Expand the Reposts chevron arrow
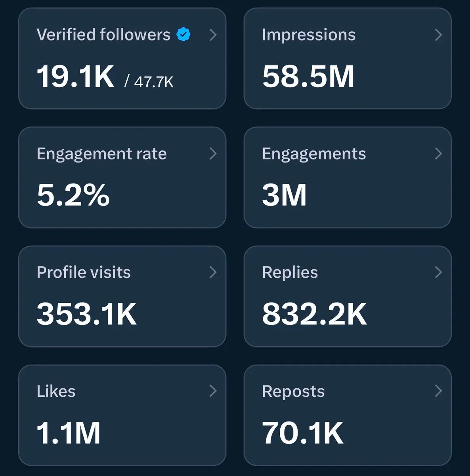This screenshot has width=470, height=476. [x=438, y=391]
